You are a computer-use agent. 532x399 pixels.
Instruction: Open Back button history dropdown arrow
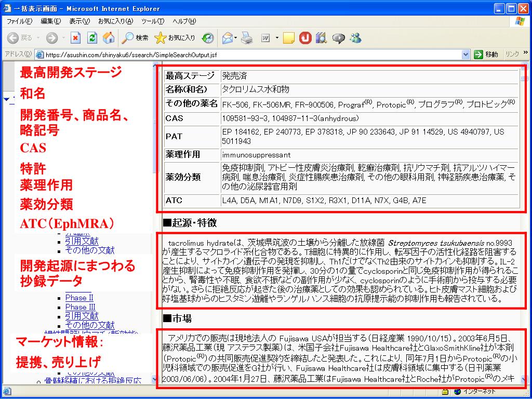tap(38, 38)
